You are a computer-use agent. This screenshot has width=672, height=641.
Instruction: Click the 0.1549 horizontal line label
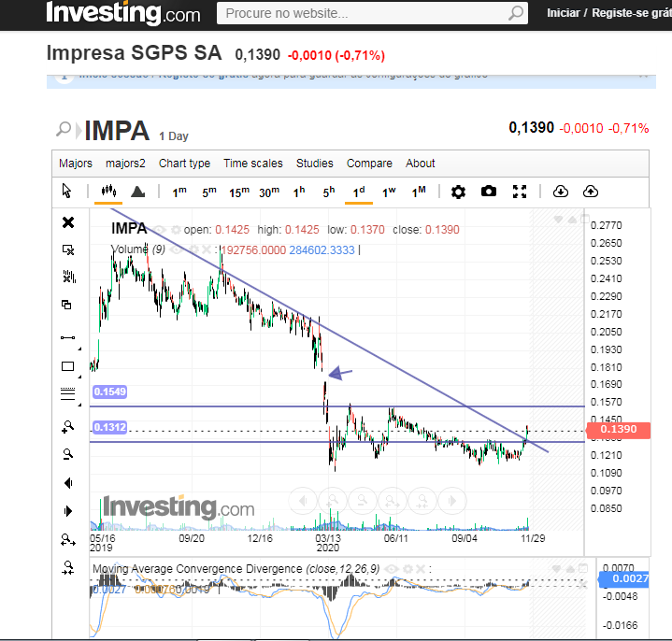click(109, 392)
